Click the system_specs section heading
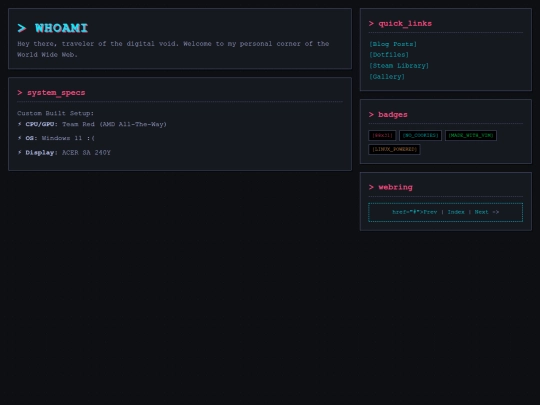 click(51, 93)
